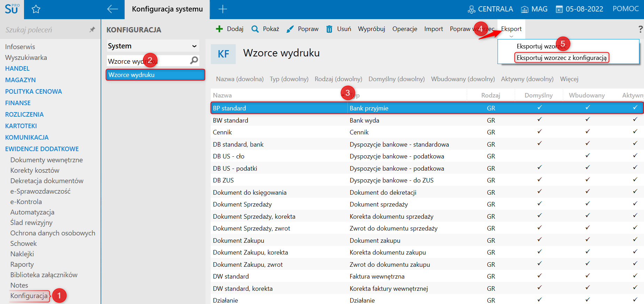Open the POMOC menu
The image size is (644, 304).
coord(626,9)
